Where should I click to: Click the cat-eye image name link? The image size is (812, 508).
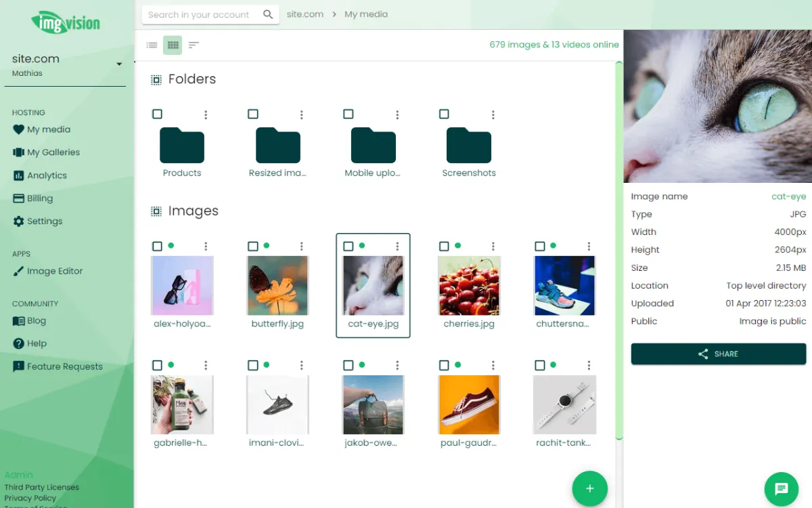point(789,196)
